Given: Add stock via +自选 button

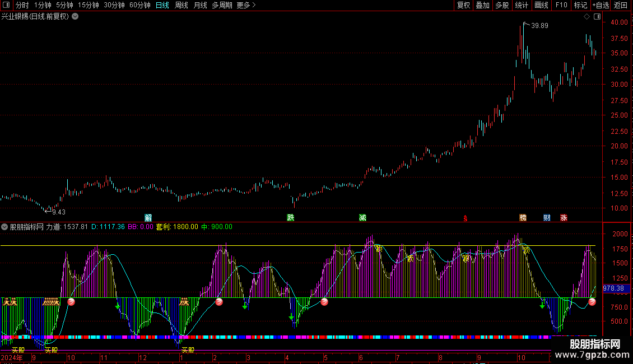Looking at the screenshot, I should click(x=601, y=5).
